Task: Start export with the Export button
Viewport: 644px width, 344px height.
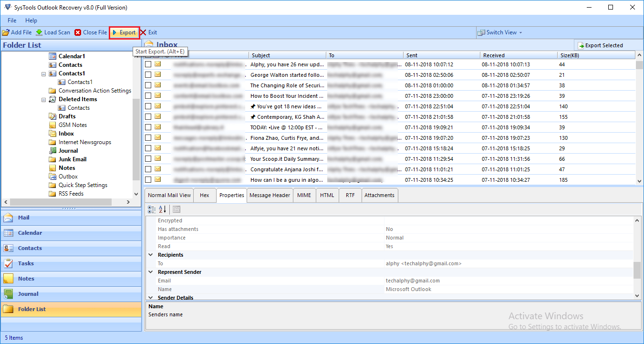Action: click(x=124, y=32)
